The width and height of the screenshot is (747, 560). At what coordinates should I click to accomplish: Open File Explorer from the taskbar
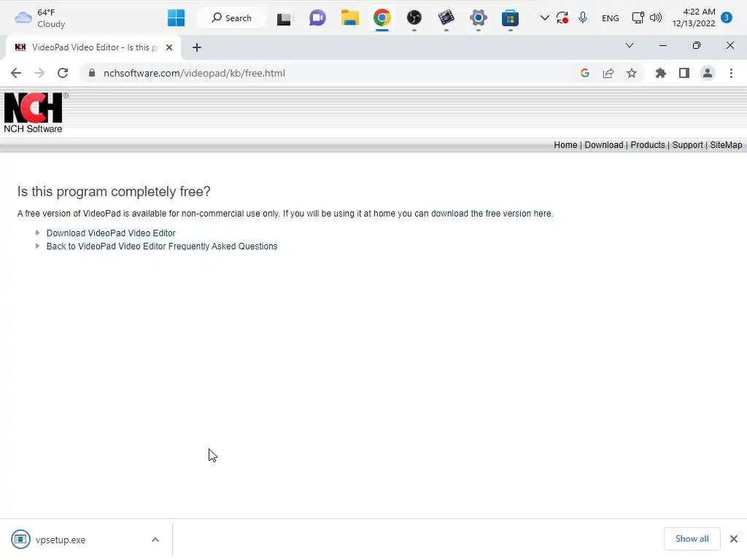(349, 18)
